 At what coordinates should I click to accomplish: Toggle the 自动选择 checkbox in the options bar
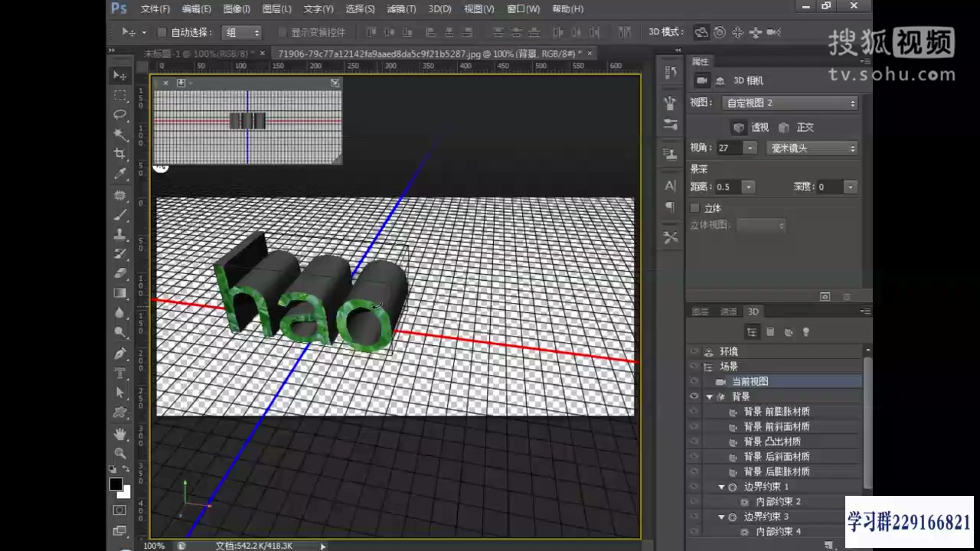coord(162,32)
